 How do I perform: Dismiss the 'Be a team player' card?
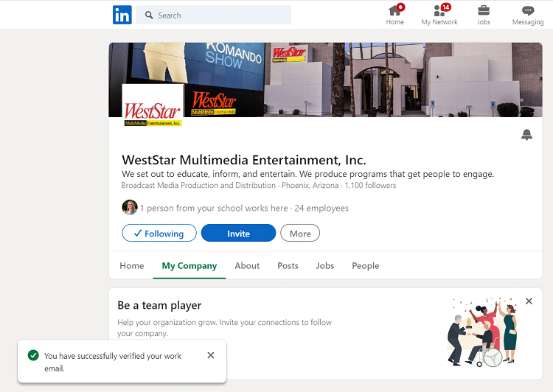pyautogui.click(x=529, y=301)
